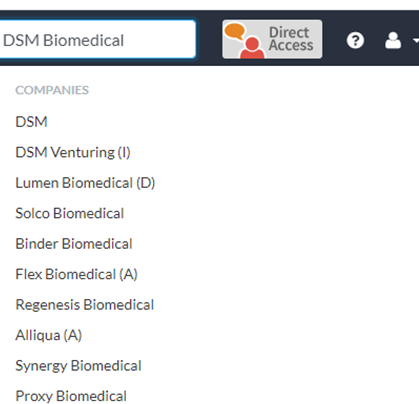Open the Solco Biomedical suggestion
The height and width of the screenshot is (404, 419).
pyautogui.click(x=70, y=213)
